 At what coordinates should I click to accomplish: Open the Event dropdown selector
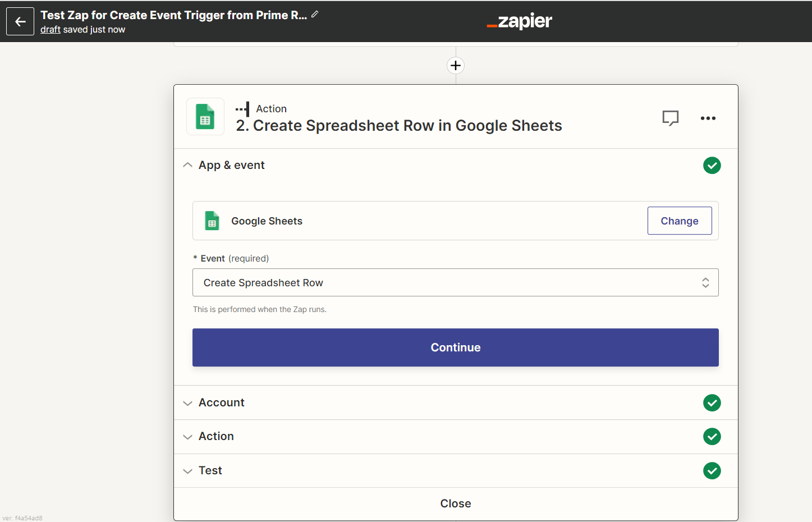point(455,283)
